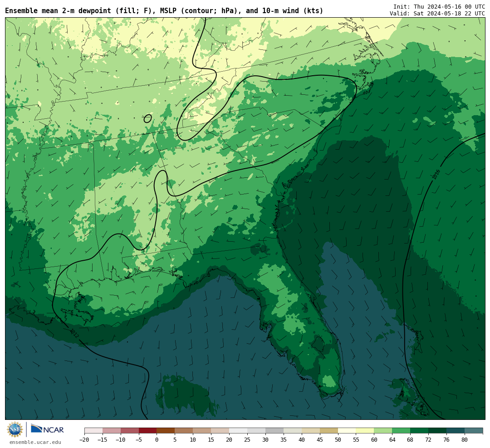
Task: Click the 50 tick label on colorbar
Action: 338,440
